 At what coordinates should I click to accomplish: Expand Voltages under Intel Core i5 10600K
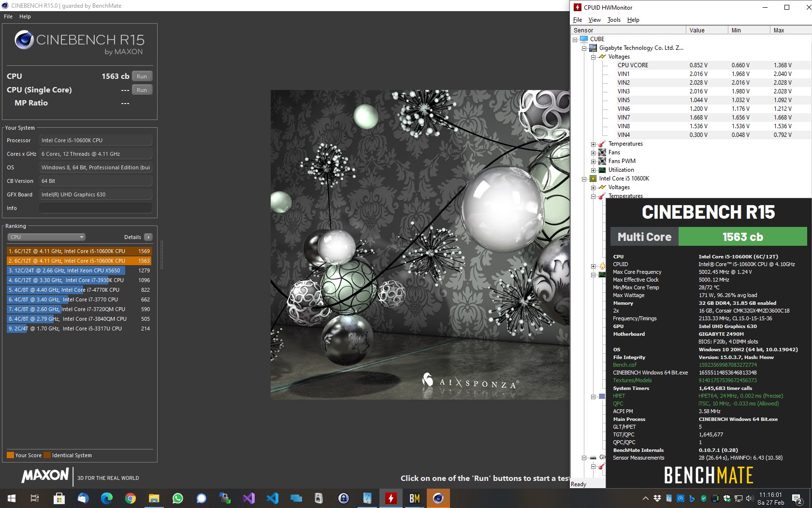(x=593, y=188)
